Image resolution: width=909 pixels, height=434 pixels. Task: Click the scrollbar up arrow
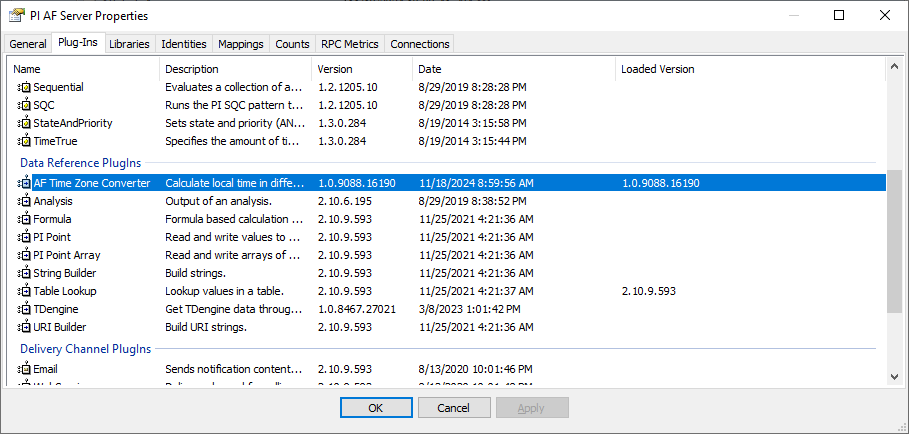coord(895,65)
